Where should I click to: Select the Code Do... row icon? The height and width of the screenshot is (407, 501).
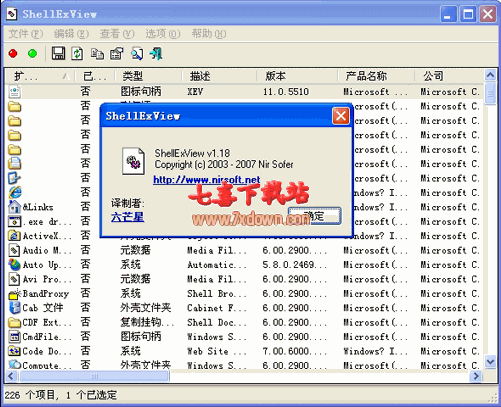[x=14, y=351]
